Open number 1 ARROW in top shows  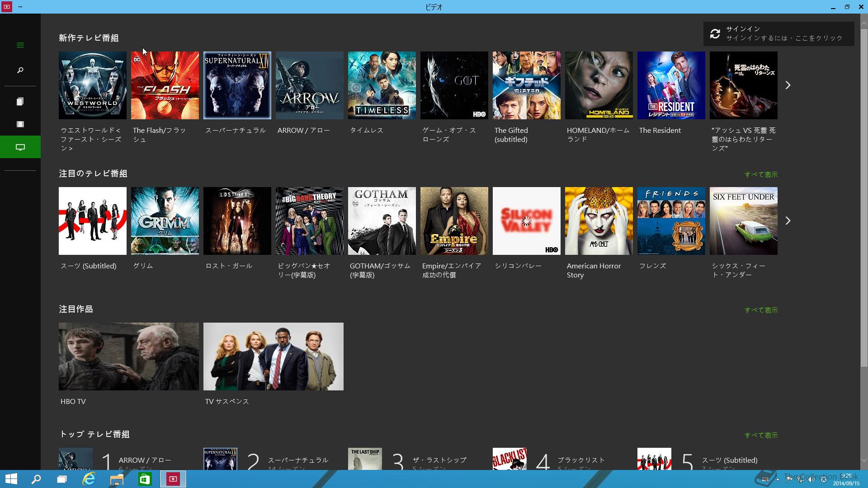pos(129,459)
